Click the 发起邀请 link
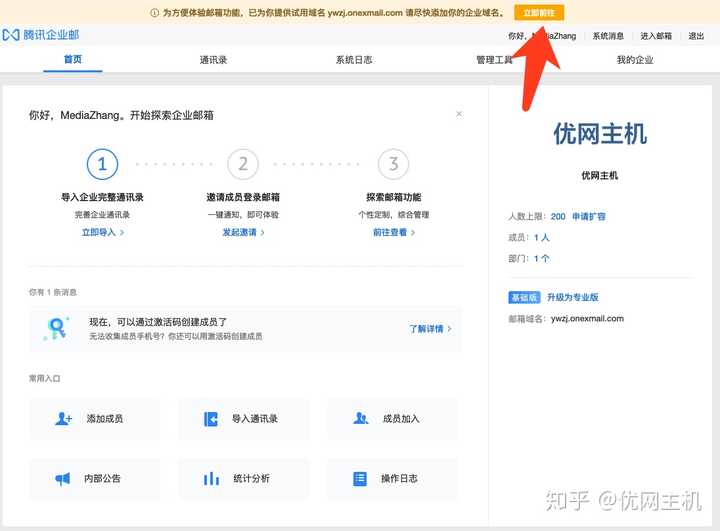This screenshot has height=531, width=720. 243,232
